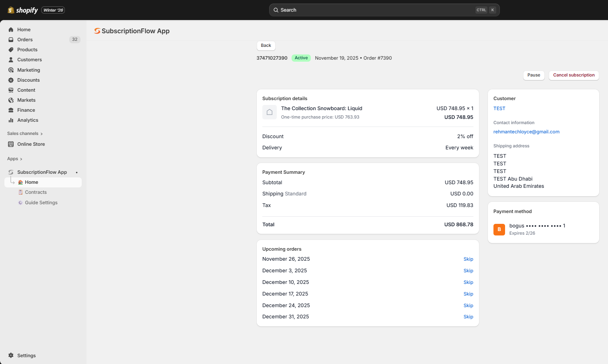Click the Expires 2/26 text
Screen dimensions: 608x364
tap(522, 233)
